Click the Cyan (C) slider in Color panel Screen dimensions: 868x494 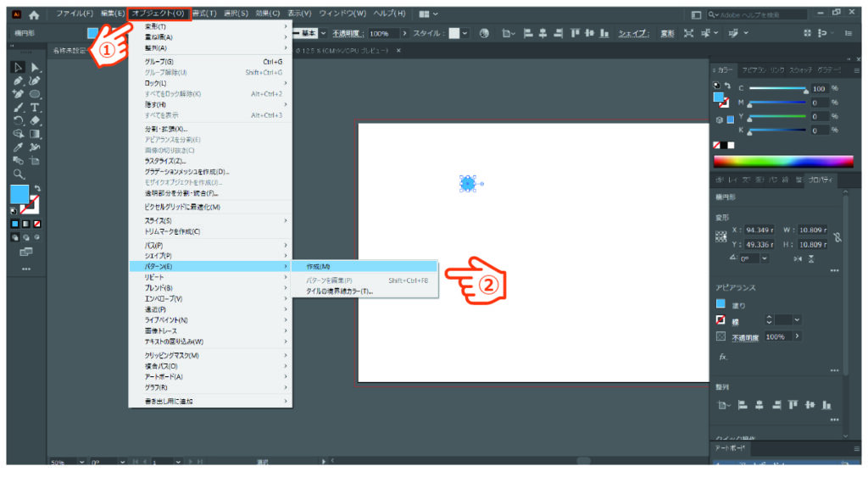point(778,88)
